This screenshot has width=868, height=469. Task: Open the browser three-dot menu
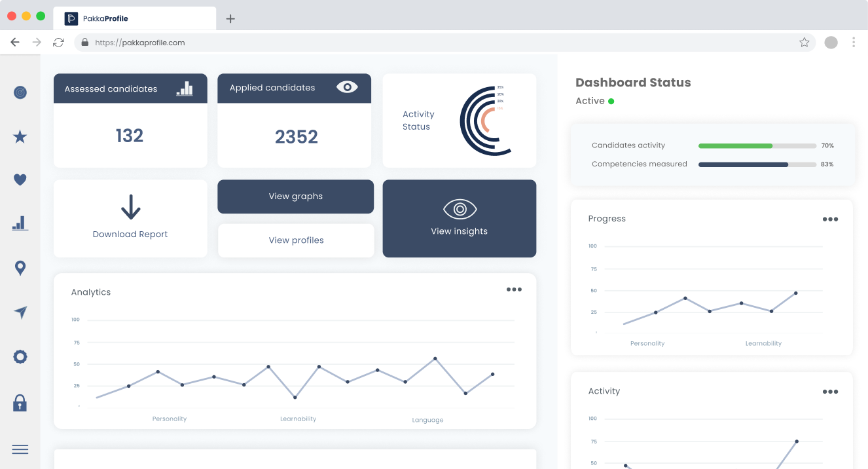(x=854, y=43)
